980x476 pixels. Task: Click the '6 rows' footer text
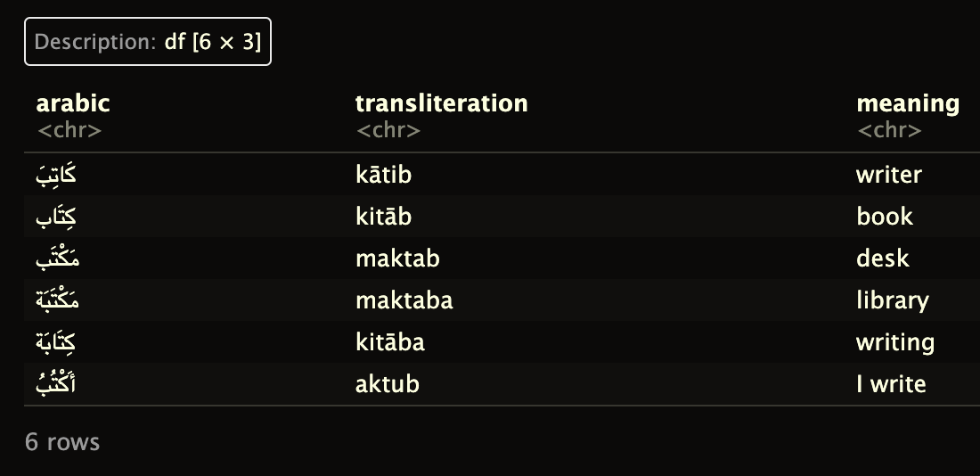(x=61, y=441)
